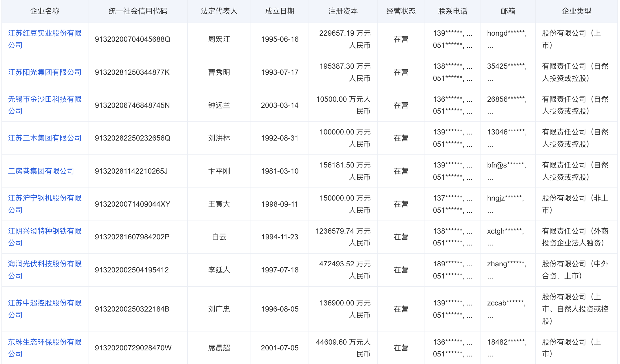Click founding date 1998-09-11
Screen dimensions: 620x364
pos(280,204)
